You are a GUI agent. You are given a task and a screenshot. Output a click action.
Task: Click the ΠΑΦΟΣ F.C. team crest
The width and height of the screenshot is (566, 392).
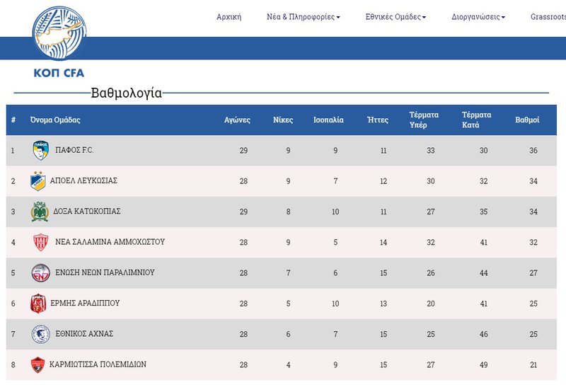pos(41,151)
